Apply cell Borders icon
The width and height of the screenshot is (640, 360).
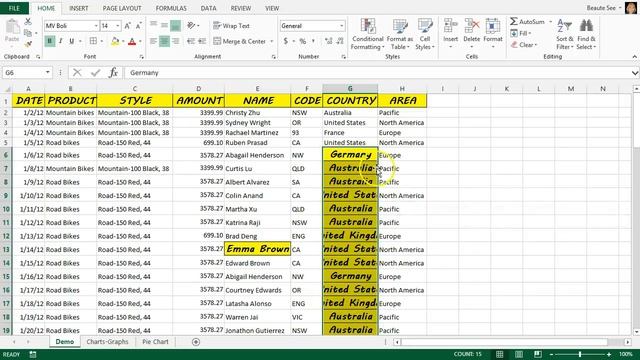[93, 41]
